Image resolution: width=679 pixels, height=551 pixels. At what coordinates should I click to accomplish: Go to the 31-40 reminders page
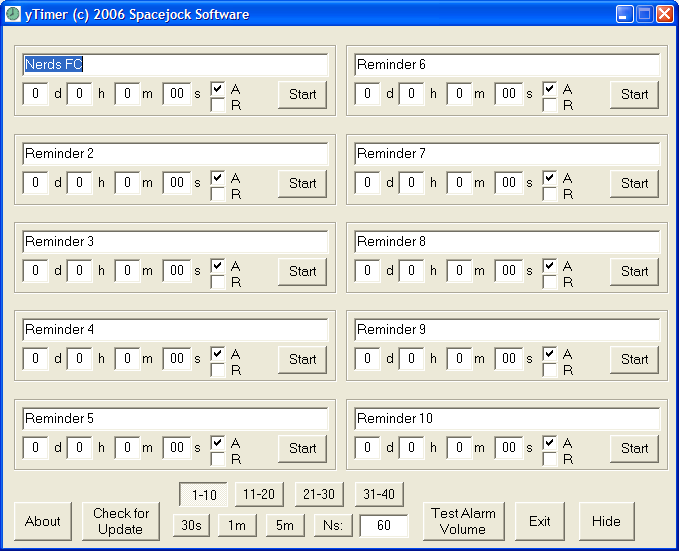point(378,494)
